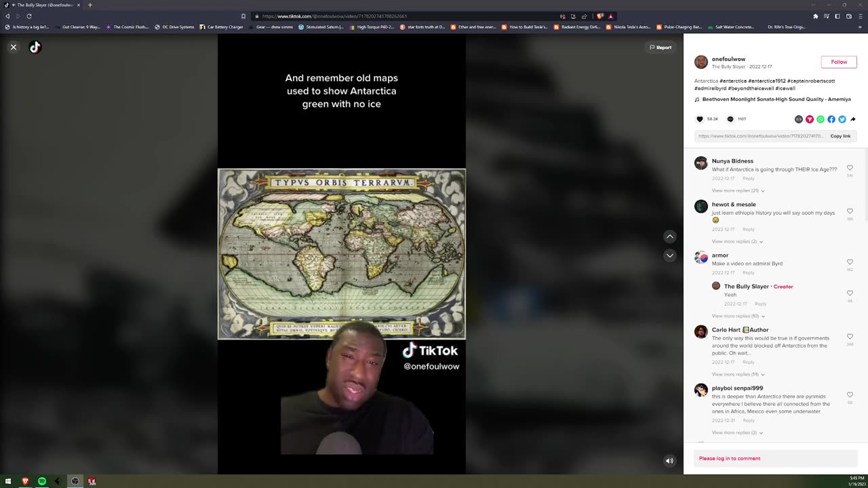Open Beethoven Moonlight Sonata music link
Image resolution: width=868 pixels, height=488 pixels.
click(x=776, y=100)
